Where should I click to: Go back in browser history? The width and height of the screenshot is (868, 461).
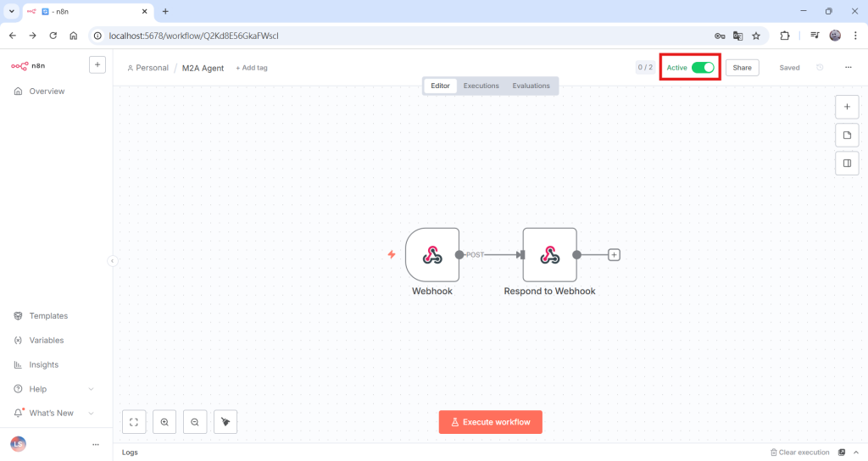12,36
